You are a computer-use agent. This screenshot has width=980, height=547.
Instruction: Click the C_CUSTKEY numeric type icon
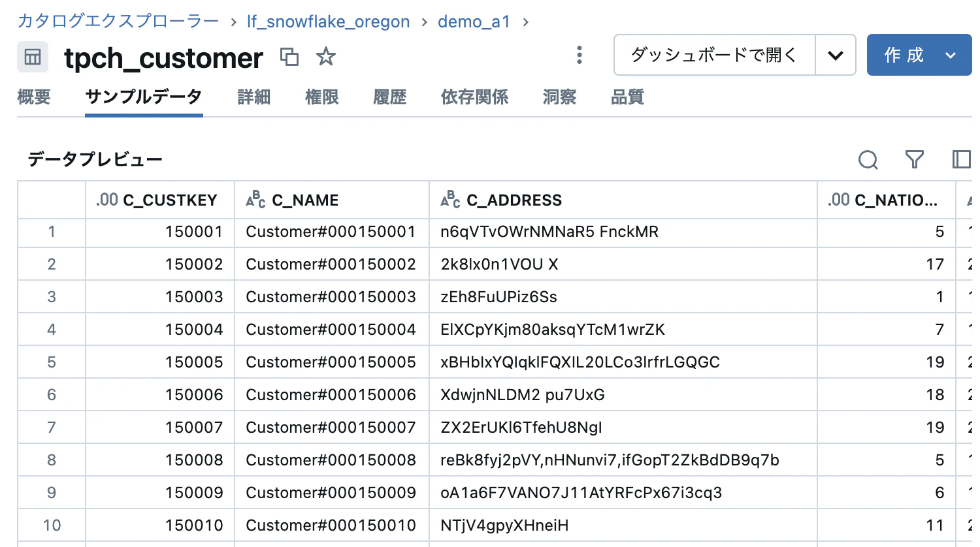click(107, 200)
